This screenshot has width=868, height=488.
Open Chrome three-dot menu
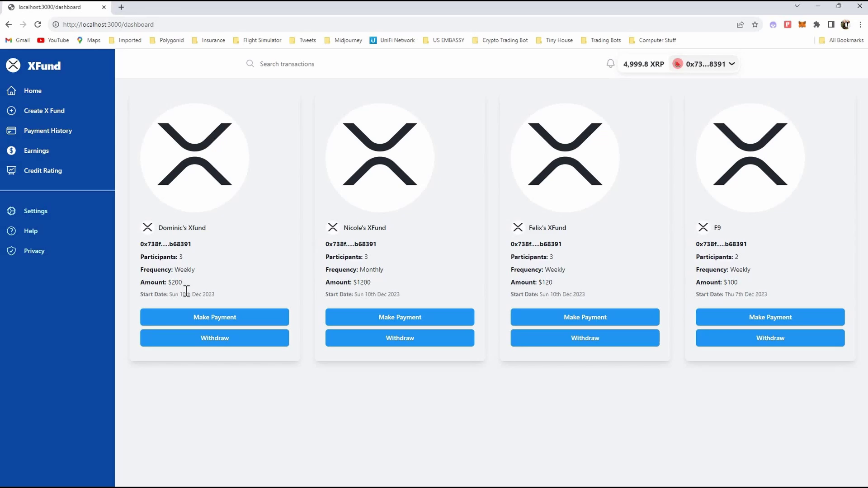coord(860,24)
